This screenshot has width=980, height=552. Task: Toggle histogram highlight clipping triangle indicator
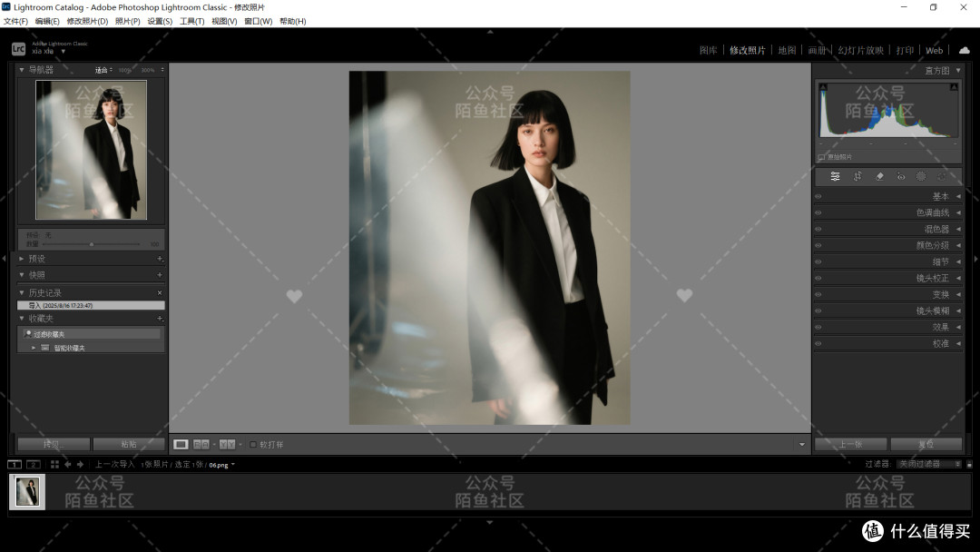pos(954,87)
